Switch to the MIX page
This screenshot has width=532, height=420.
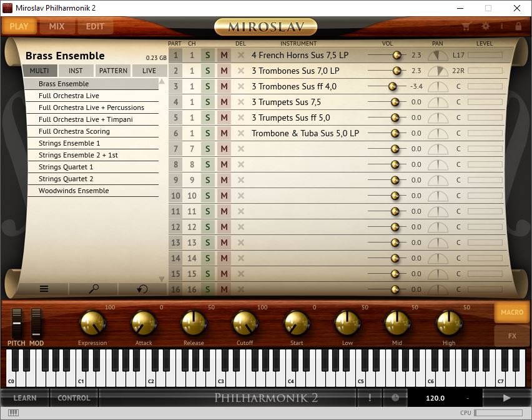coord(57,26)
